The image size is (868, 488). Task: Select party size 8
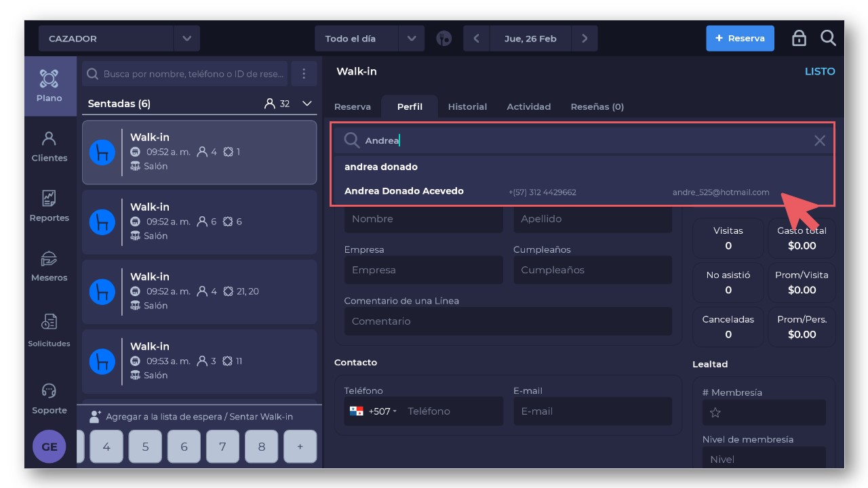click(261, 447)
